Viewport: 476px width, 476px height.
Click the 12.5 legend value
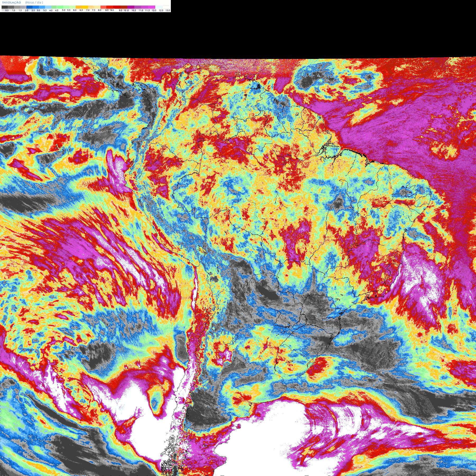point(161,10)
